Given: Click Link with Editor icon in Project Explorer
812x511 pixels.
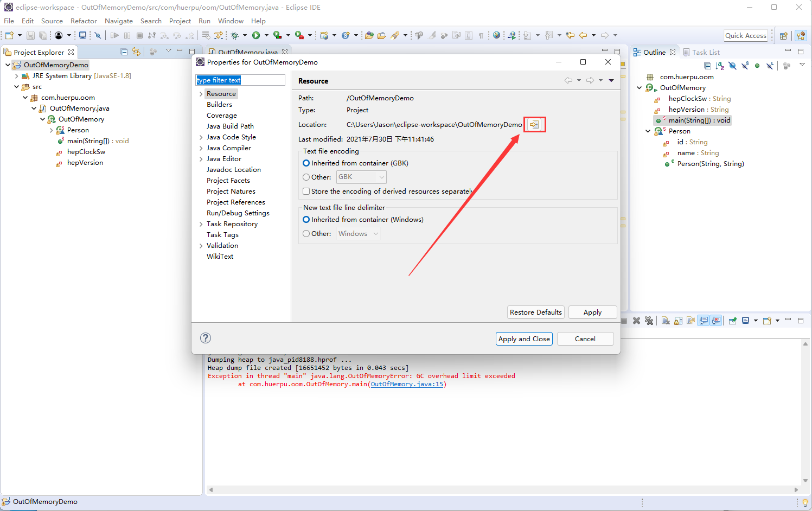Looking at the screenshot, I should pyautogui.click(x=136, y=52).
